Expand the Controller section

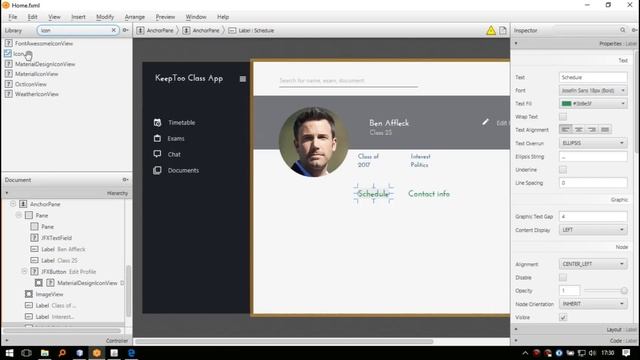(7, 340)
